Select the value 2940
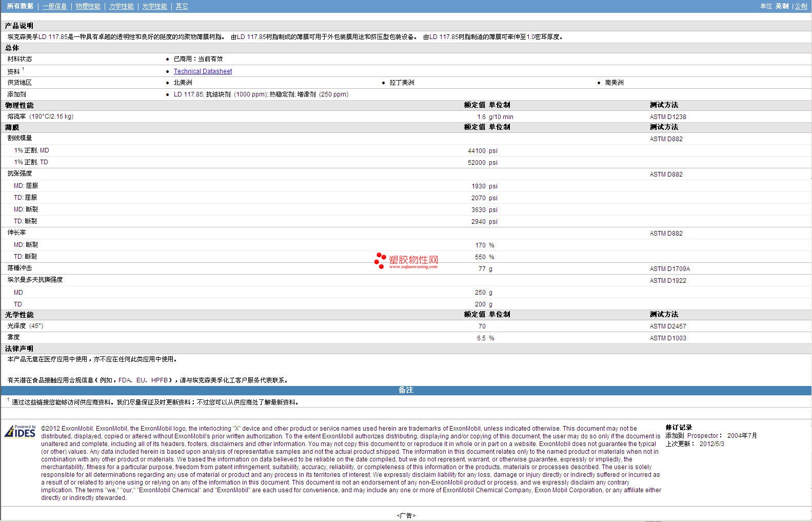This screenshot has width=812, height=522. 479,222
